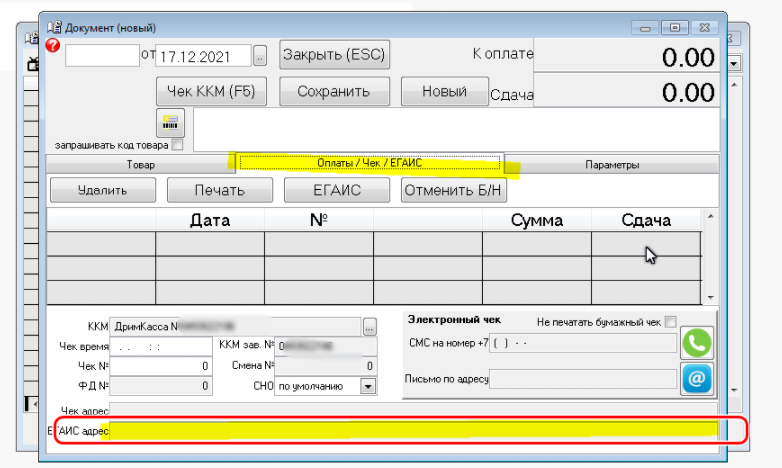This screenshot has width=782, height=468.
Task: Open the Параметры tab
Action: [613, 164]
